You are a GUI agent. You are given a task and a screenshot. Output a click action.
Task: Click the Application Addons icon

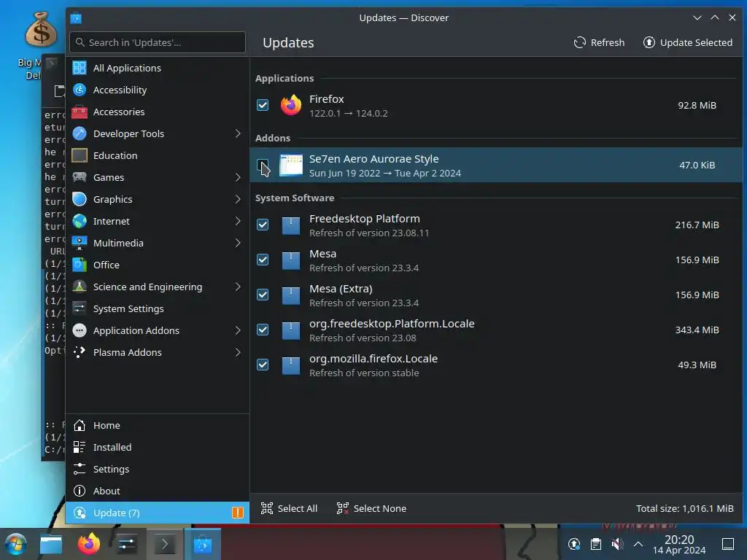[x=80, y=330]
